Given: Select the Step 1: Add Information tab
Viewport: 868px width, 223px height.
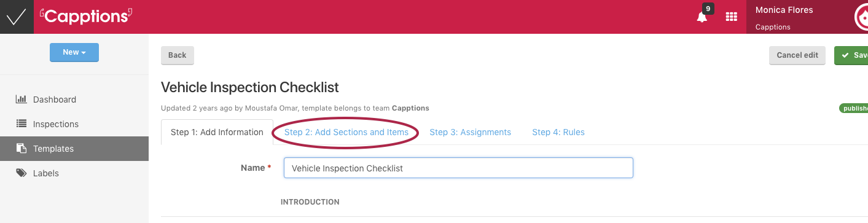Looking at the screenshot, I should [x=217, y=132].
